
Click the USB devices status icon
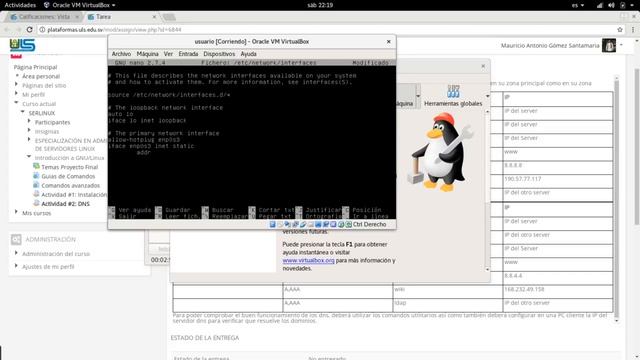(303, 224)
